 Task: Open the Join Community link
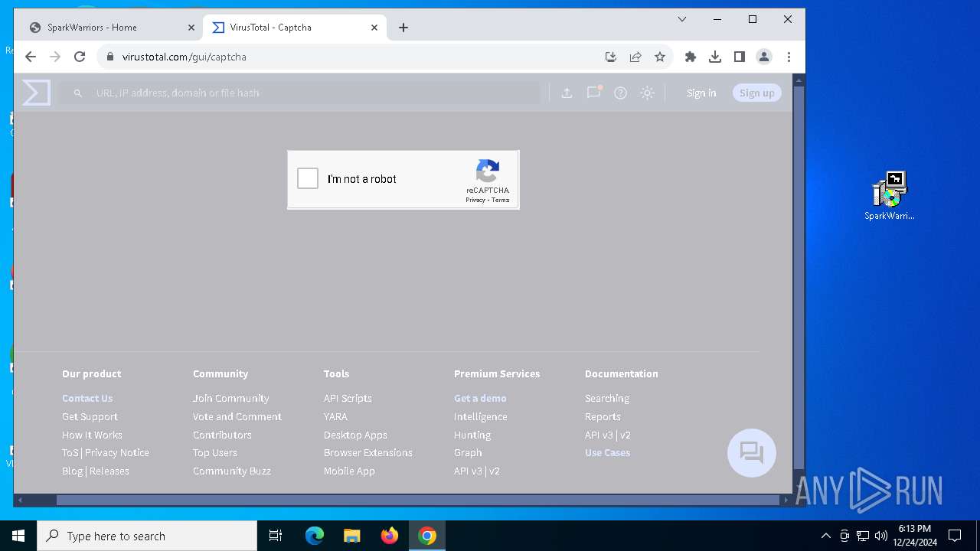point(230,398)
